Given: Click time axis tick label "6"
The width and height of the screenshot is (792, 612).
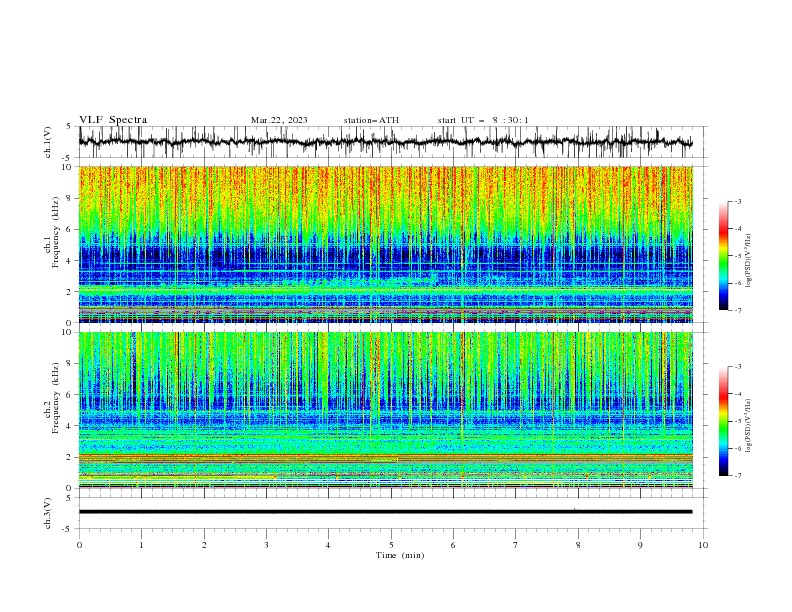Looking at the screenshot, I should [453, 545].
